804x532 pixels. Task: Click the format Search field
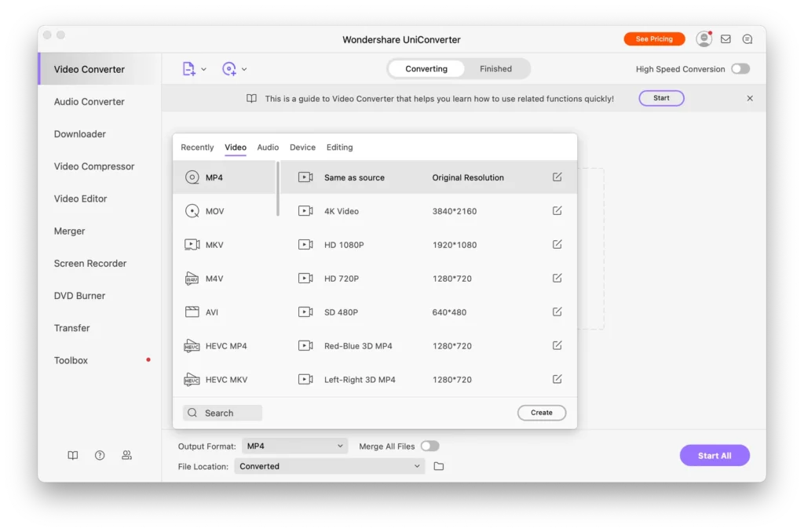tap(222, 413)
